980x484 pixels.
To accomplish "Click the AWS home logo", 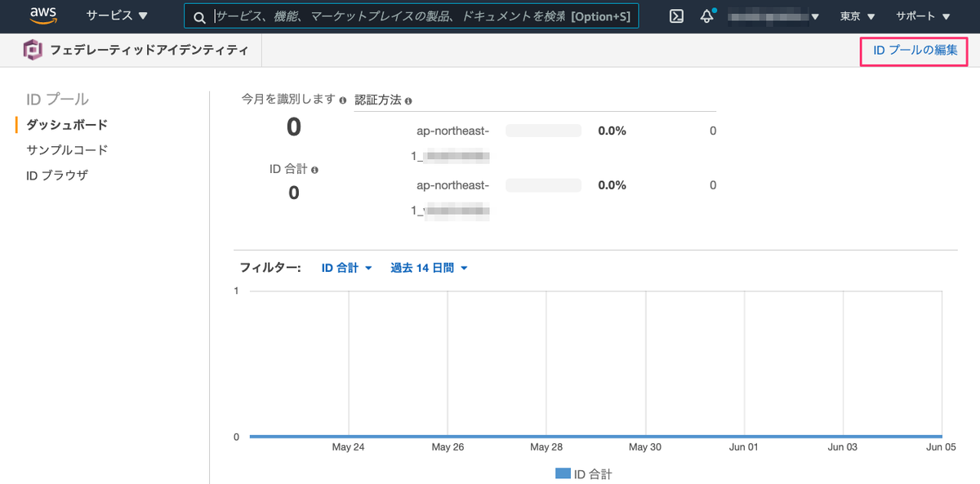I will click(42, 16).
